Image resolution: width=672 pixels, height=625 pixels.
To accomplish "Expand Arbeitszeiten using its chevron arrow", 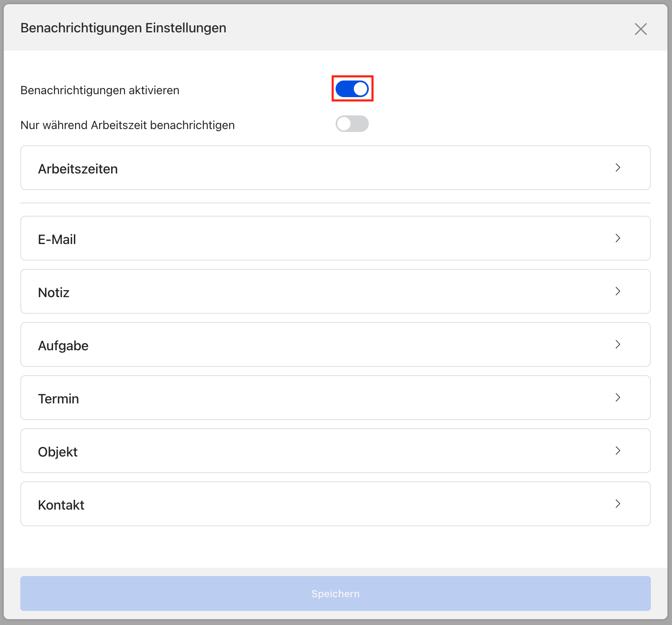I will (x=618, y=168).
